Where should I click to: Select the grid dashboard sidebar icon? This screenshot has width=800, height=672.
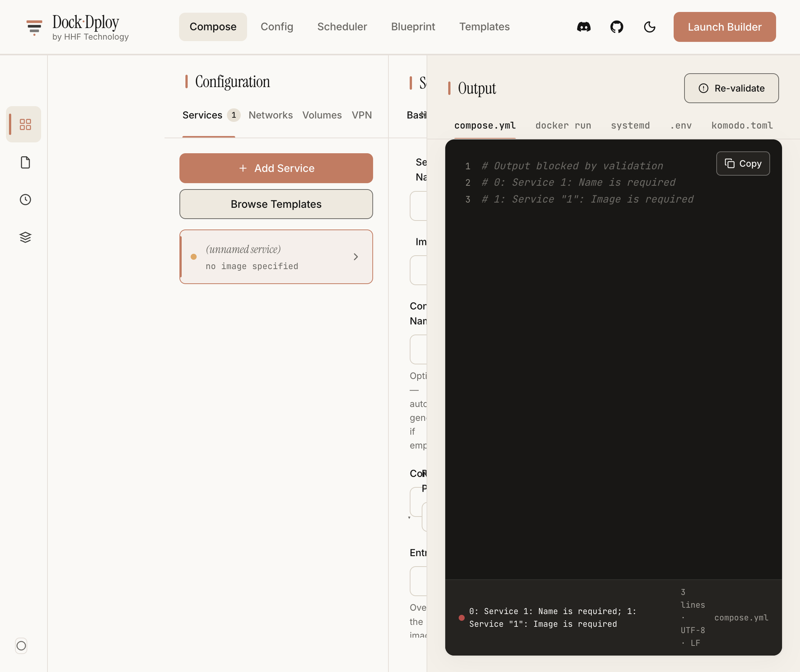[x=25, y=124]
